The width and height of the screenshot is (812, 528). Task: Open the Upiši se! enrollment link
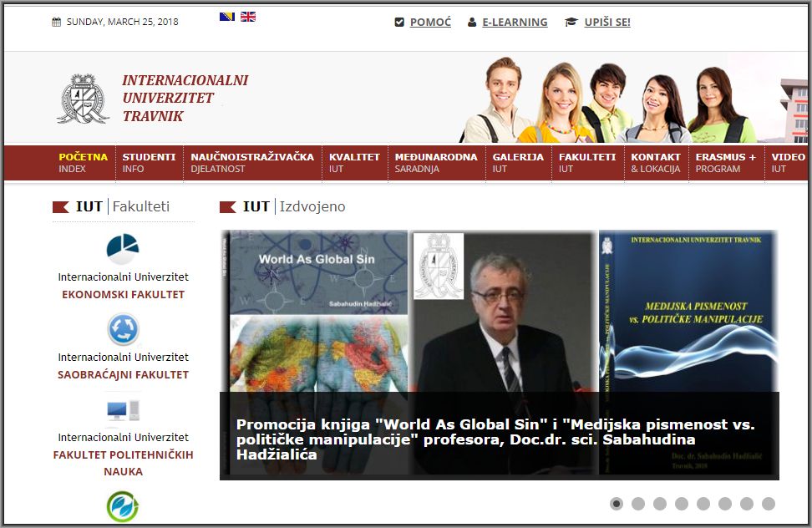click(607, 23)
